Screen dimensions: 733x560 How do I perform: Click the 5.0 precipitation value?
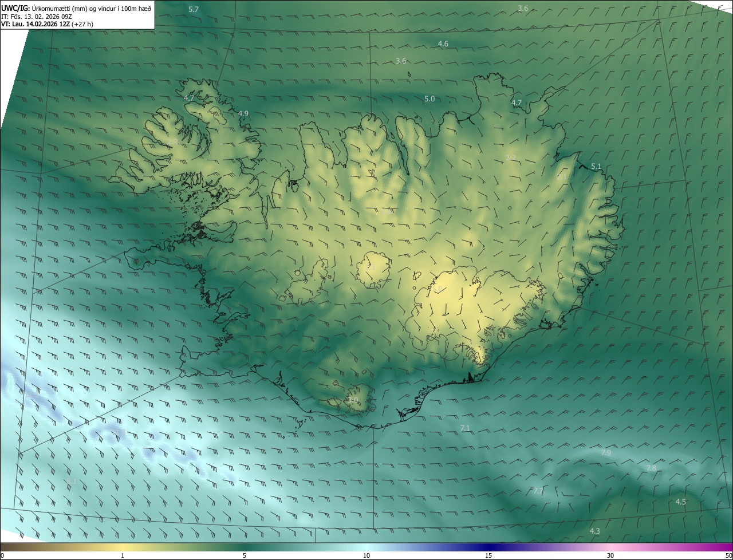point(429,99)
